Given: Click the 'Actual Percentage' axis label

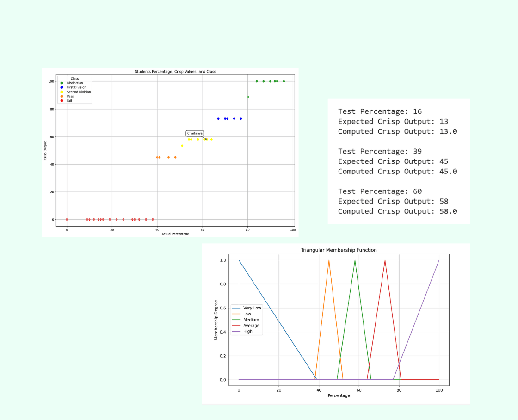Looking at the screenshot, I should 175,234.
